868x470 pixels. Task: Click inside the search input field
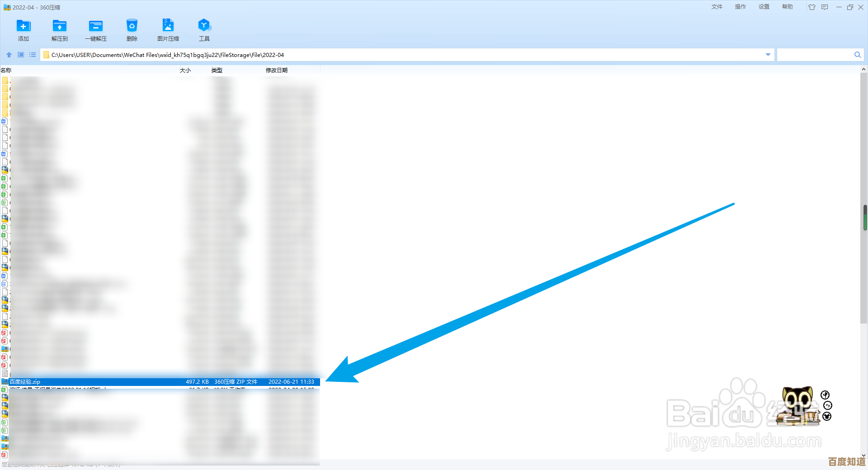pyautogui.click(x=814, y=55)
